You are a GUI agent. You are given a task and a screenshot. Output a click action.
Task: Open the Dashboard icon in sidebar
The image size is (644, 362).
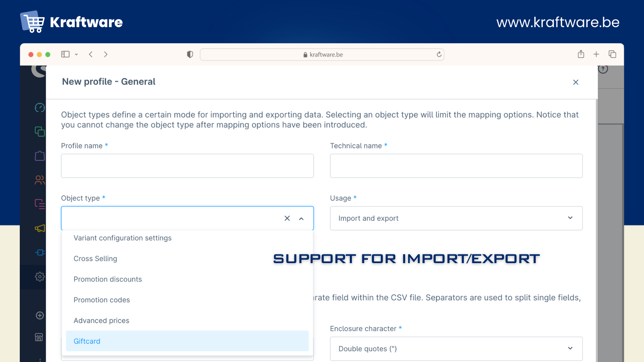40,108
